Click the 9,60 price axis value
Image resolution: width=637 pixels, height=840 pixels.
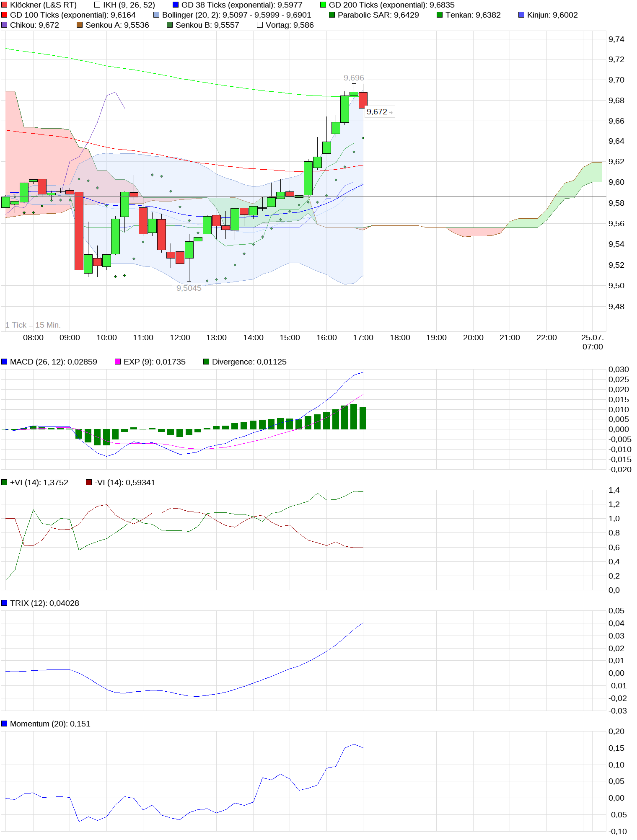coord(616,182)
